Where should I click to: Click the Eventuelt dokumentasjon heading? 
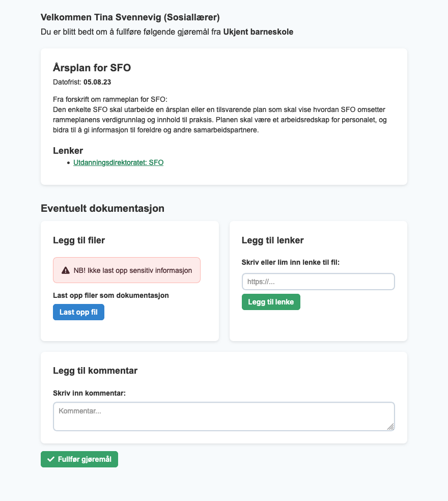click(x=102, y=208)
